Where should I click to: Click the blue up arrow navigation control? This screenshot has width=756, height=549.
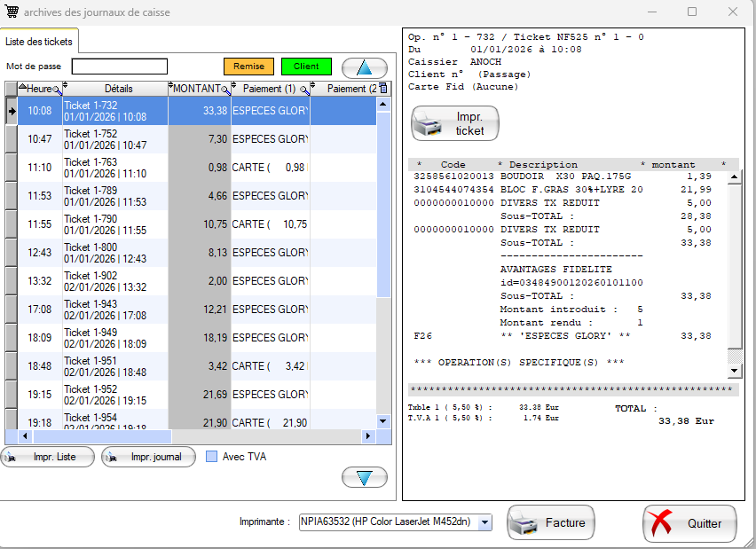(x=364, y=67)
